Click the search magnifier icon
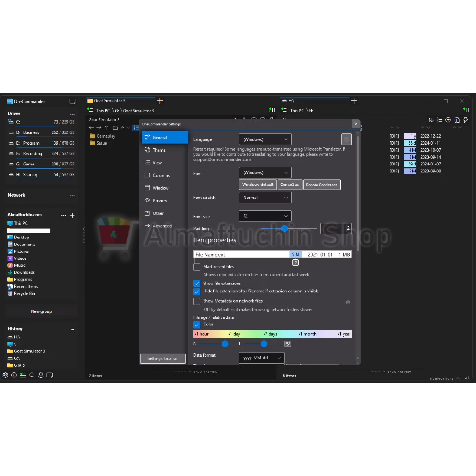 pyautogui.click(x=32, y=375)
